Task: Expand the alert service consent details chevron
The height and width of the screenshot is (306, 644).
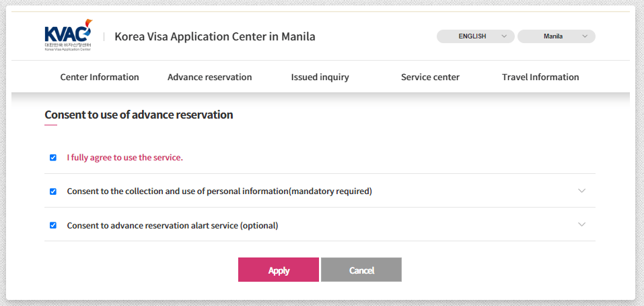Action: [581, 224]
